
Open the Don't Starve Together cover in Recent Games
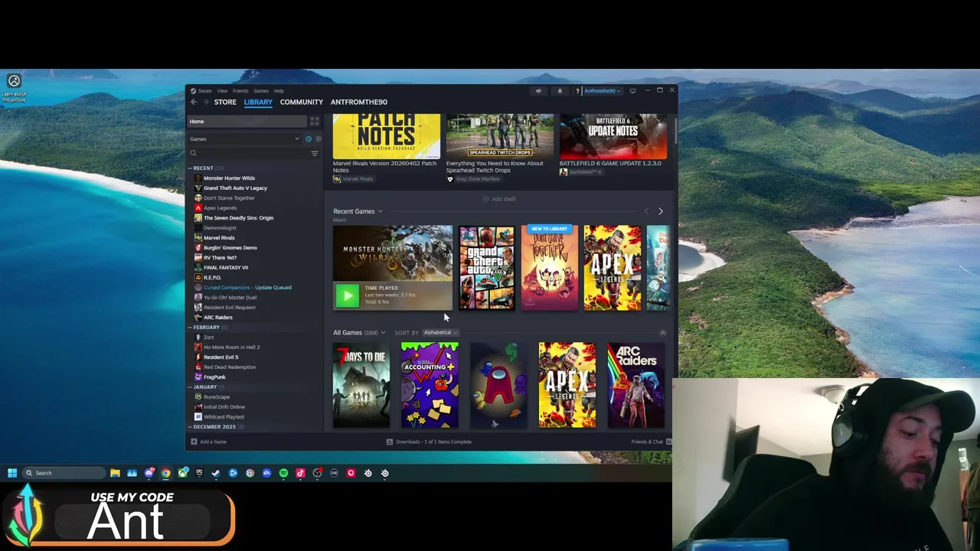click(550, 268)
